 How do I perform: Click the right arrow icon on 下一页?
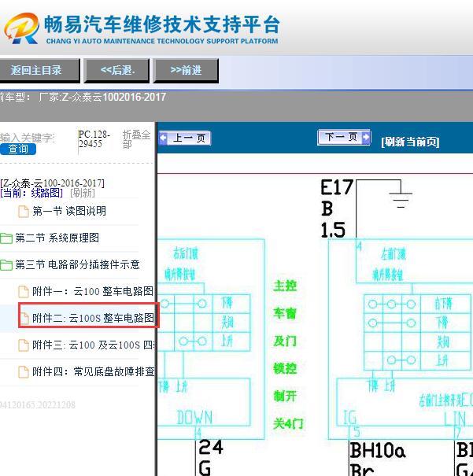coord(366,137)
